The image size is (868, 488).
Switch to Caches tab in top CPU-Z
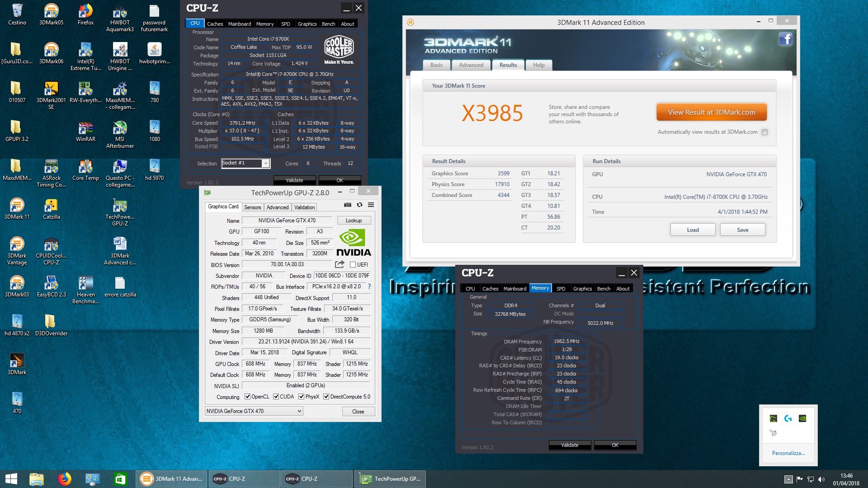click(x=215, y=24)
